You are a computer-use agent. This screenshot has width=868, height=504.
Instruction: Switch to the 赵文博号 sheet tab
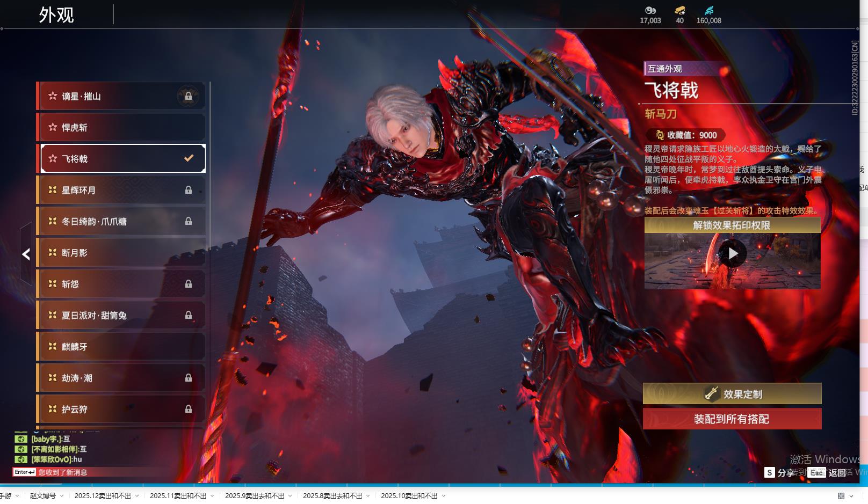[x=43, y=496]
